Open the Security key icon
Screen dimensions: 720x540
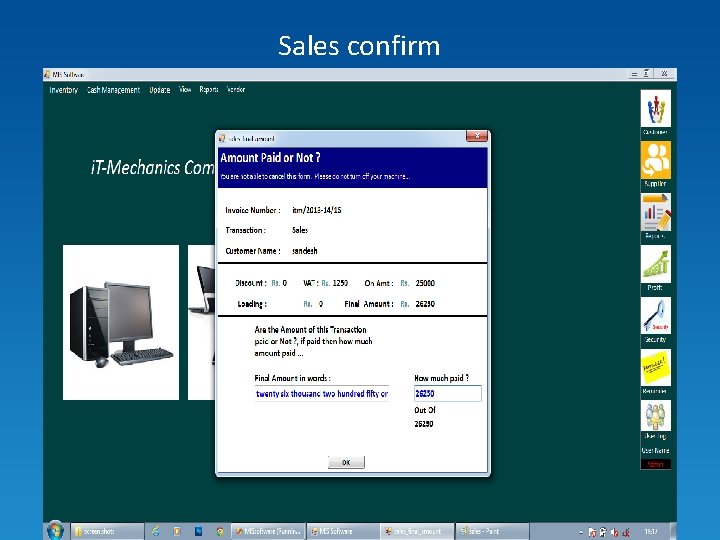pyautogui.click(x=656, y=315)
